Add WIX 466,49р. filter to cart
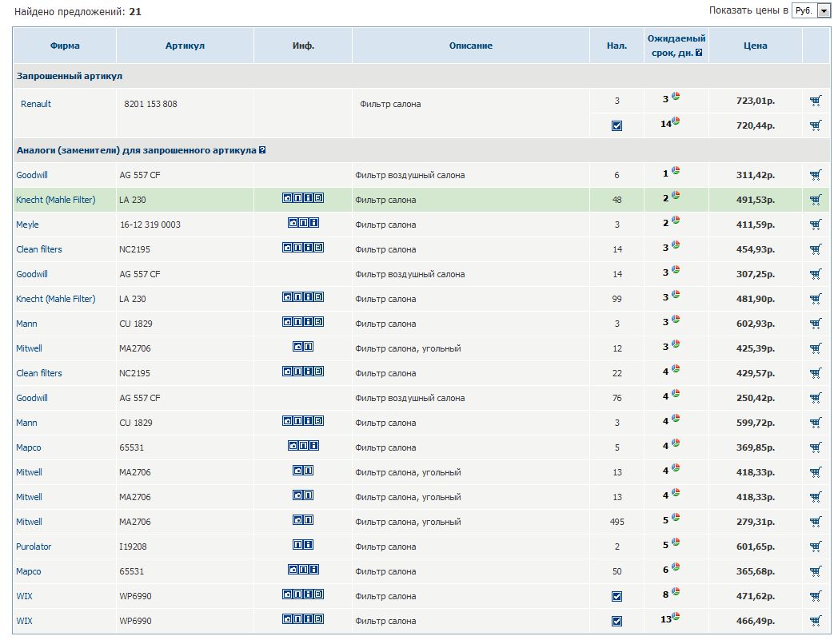The image size is (834, 644). point(816,621)
